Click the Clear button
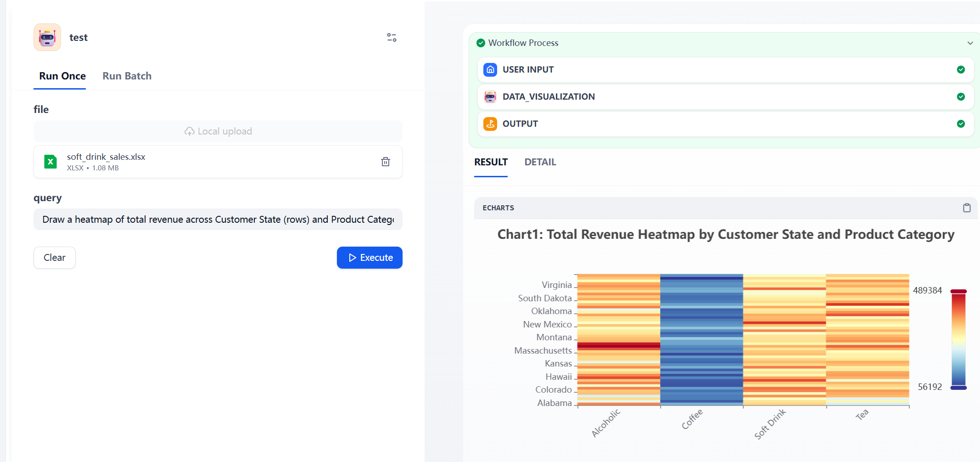 coord(55,258)
